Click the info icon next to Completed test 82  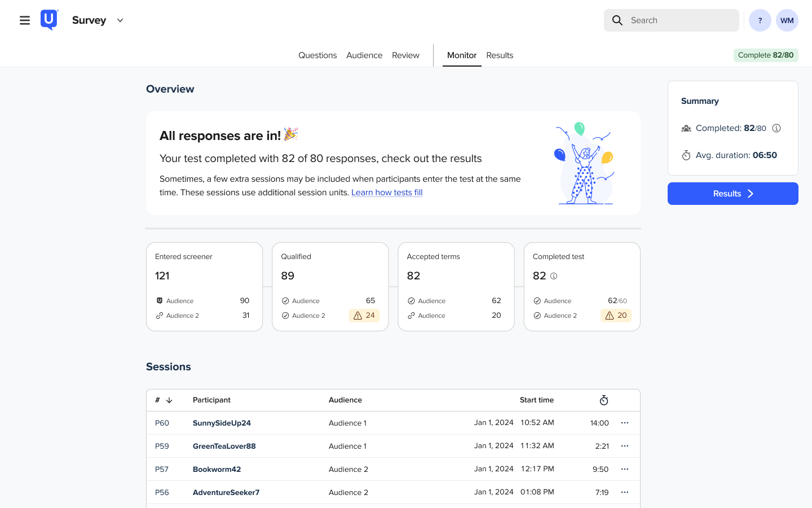click(554, 276)
